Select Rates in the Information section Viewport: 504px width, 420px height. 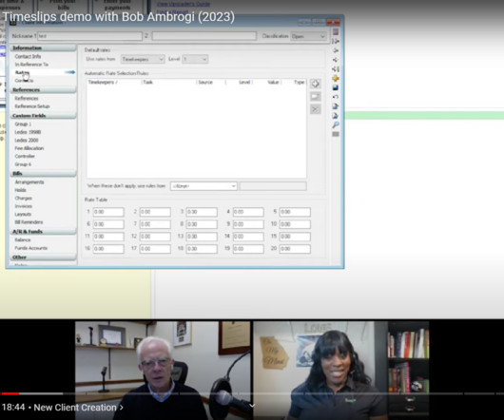point(22,72)
